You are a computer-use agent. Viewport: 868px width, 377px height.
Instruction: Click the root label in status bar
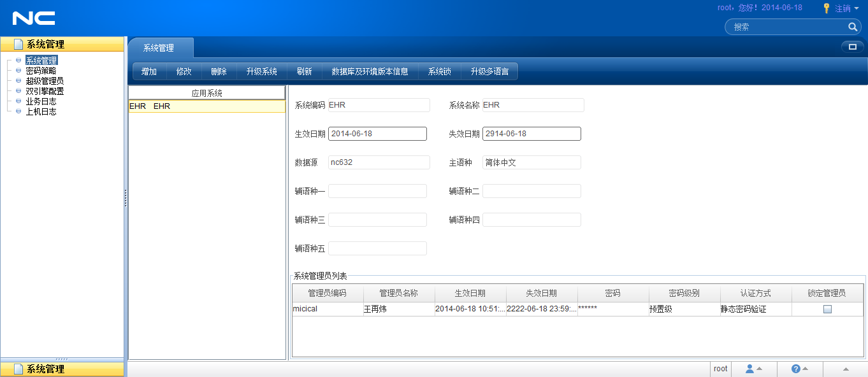tap(721, 369)
